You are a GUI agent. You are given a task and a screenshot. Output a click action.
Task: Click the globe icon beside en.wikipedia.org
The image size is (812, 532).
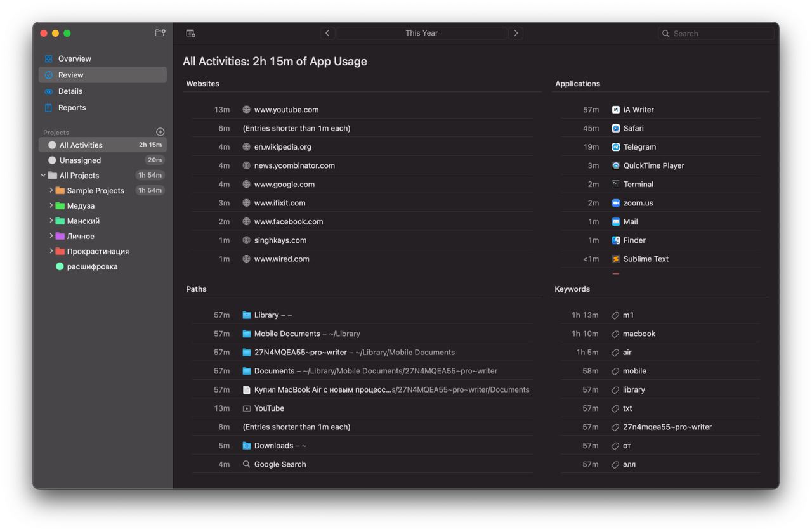click(x=247, y=147)
